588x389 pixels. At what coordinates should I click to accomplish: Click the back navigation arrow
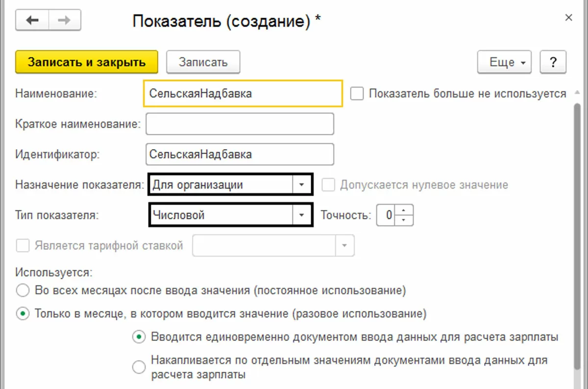point(32,20)
